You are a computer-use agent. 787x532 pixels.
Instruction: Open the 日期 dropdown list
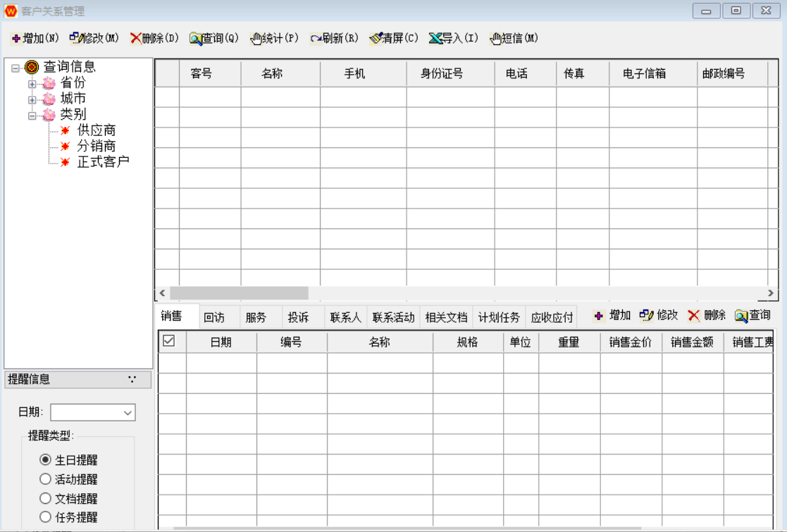(x=128, y=413)
